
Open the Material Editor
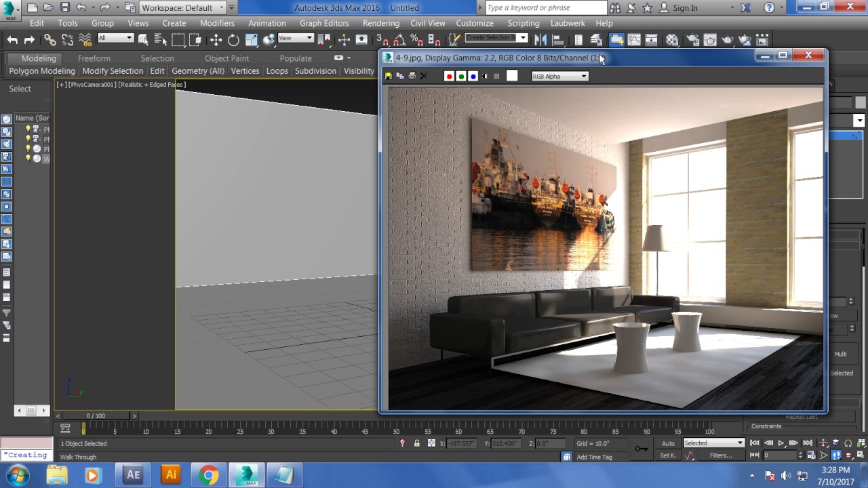672,39
